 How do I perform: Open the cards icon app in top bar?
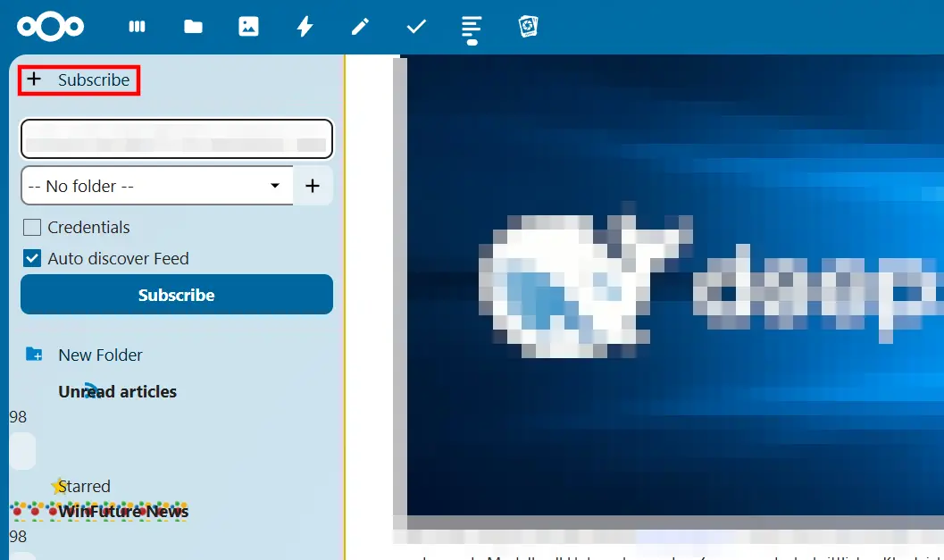(x=528, y=27)
